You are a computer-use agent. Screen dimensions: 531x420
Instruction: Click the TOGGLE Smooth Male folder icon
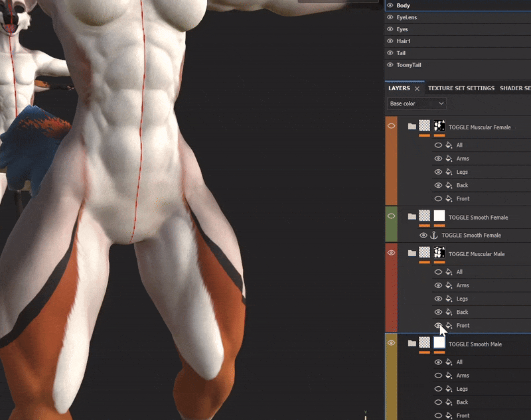pyautogui.click(x=412, y=343)
